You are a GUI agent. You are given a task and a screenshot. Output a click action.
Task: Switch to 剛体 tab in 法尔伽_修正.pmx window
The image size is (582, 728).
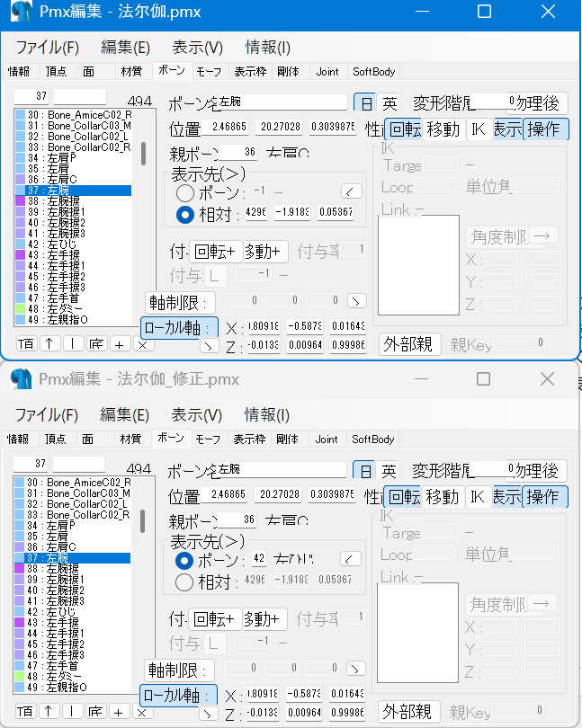coord(287,439)
